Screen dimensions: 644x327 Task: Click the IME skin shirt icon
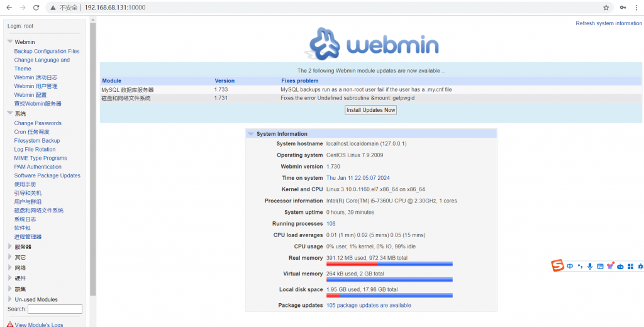[x=610, y=267]
